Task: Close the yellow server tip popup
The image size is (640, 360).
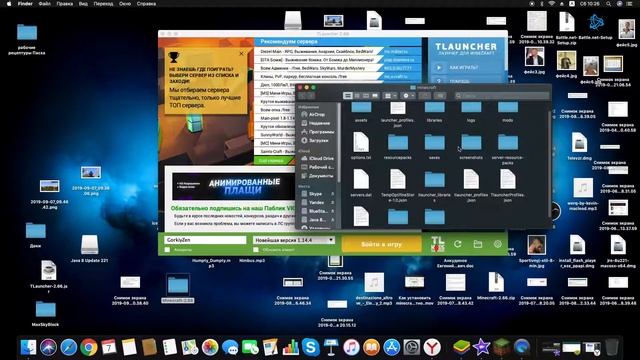Action: [241, 53]
